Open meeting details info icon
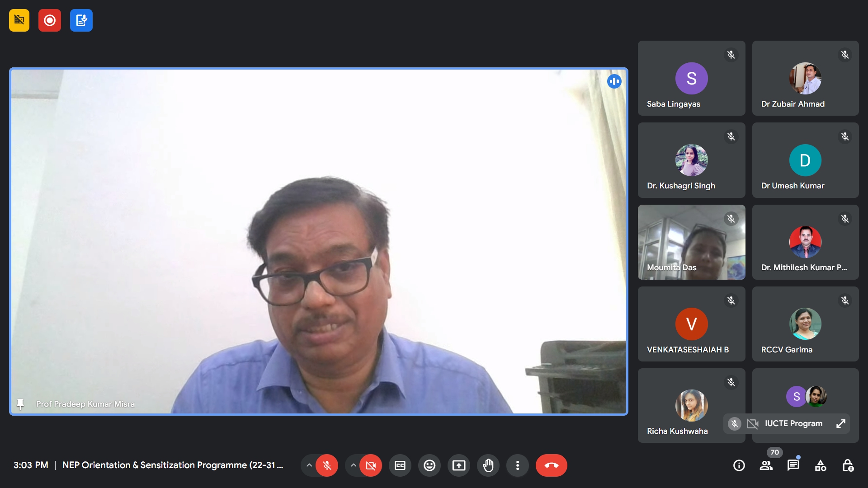This screenshot has width=868, height=488. coord(739,465)
